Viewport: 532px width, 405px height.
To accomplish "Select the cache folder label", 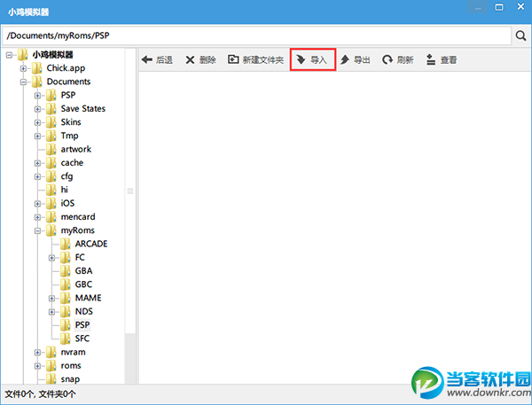I will pyautogui.click(x=72, y=163).
